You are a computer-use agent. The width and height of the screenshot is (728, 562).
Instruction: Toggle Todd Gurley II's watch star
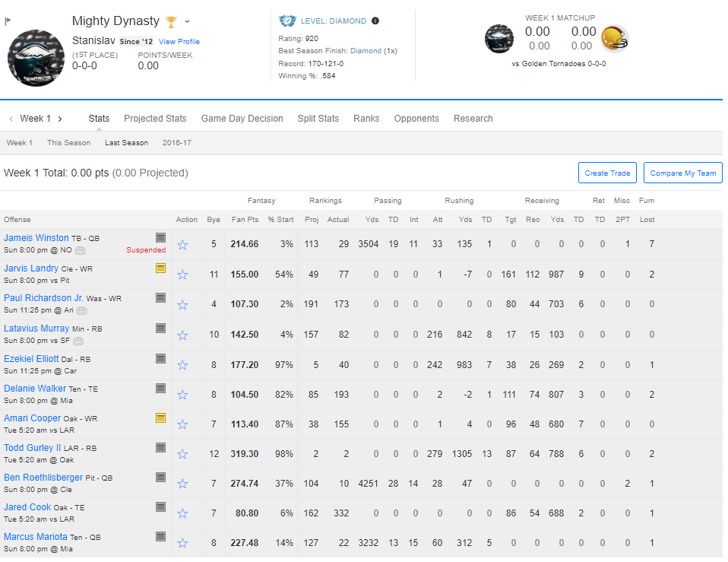click(183, 455)
